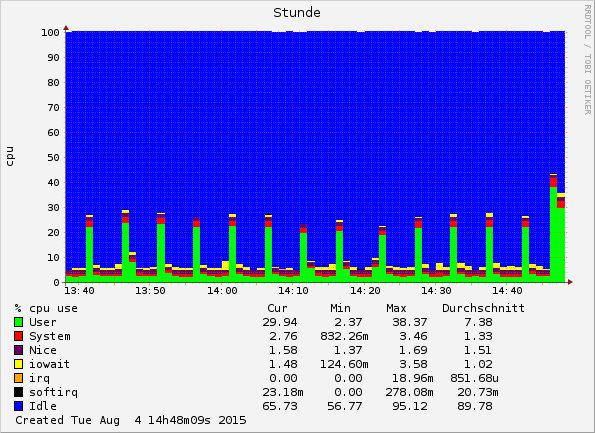Click softirq max value 278.08m
Viewport: 595px width, 433px height.
[x=409, y=392]
